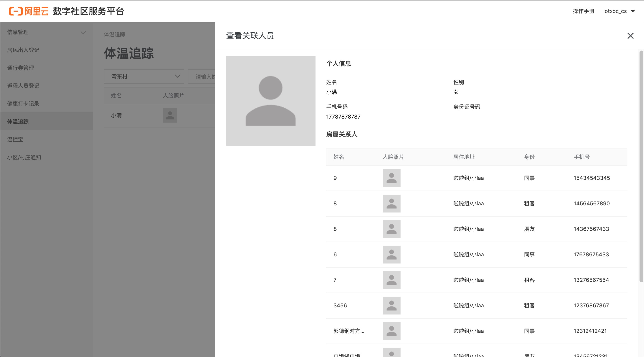Click phone cell 15434543345
The height and width of the screenshot is (357, 644).
(591, 178)
